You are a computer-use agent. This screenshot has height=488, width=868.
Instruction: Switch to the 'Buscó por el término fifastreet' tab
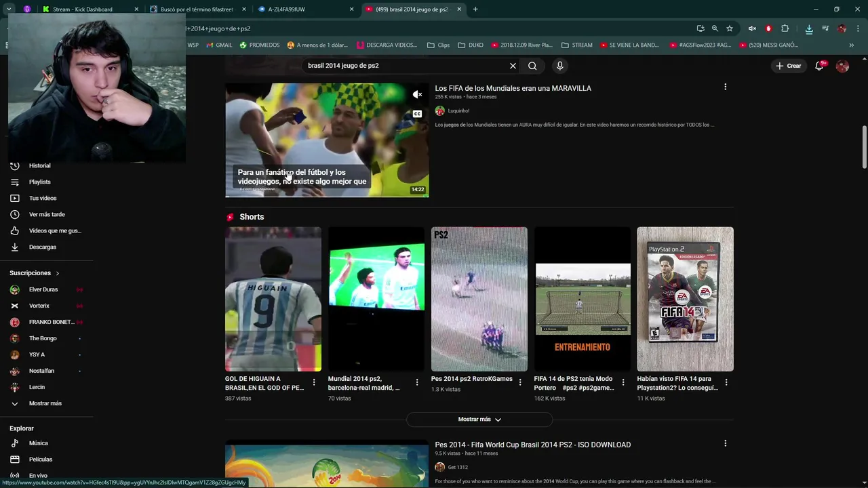[199, 9]
